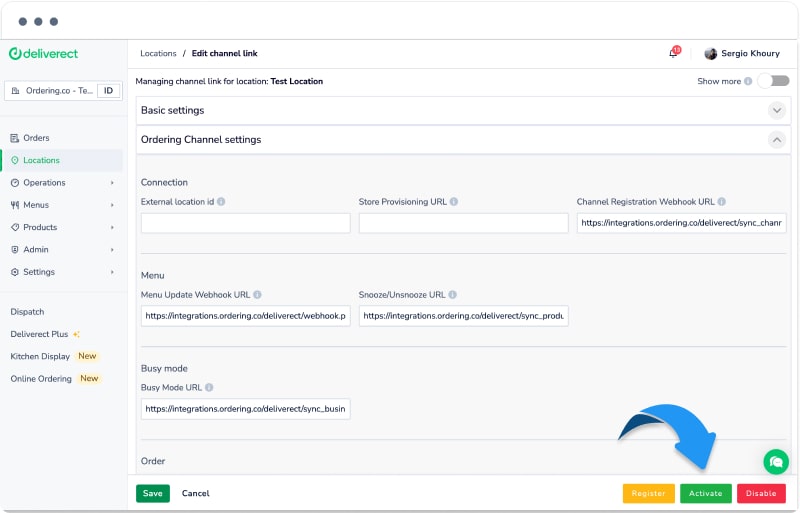Click the Sergio Khoury user name
The image size is (800, 513).
pyautogui.click(x=750, y=53)
